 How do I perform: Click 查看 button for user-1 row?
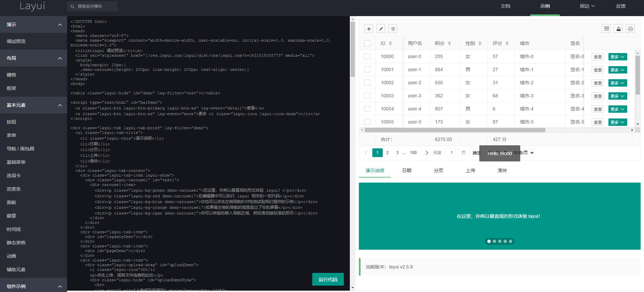[598, 70]
